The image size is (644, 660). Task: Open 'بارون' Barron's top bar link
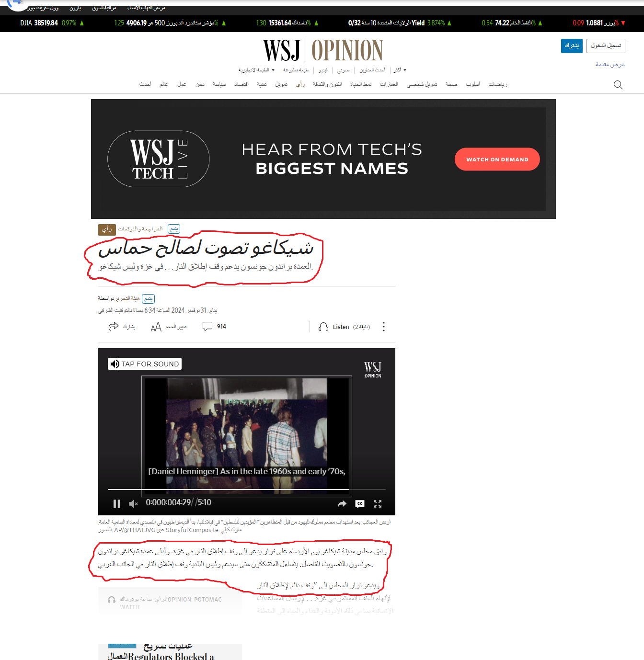click(x=75, y=8)
